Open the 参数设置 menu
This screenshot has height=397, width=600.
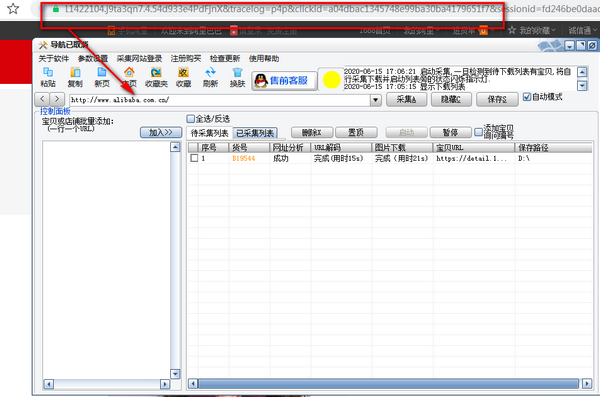pyautogui.click(x=93, y=59)
